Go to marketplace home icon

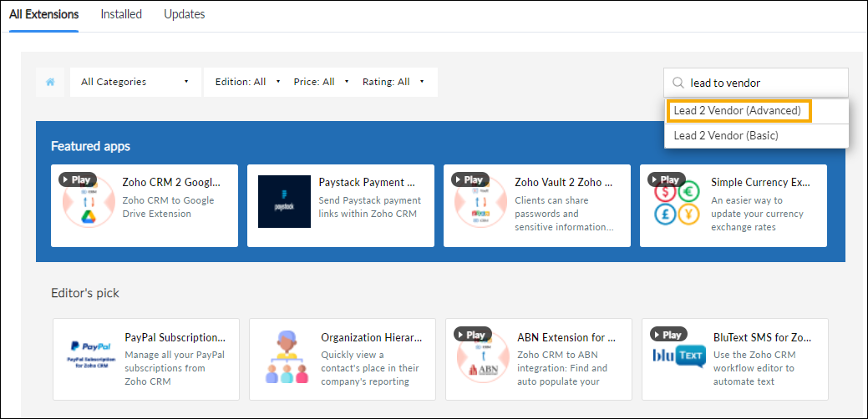point(50,82)
